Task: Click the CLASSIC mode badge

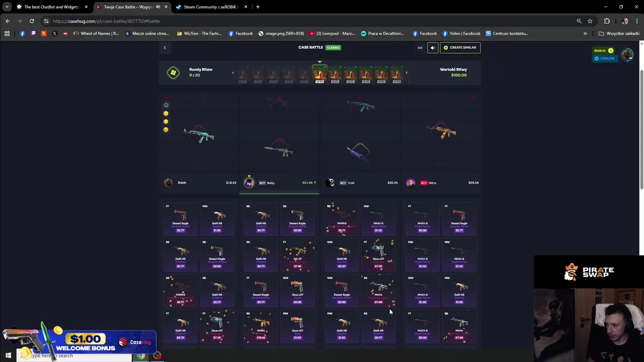Action: [x=333, y=48]
